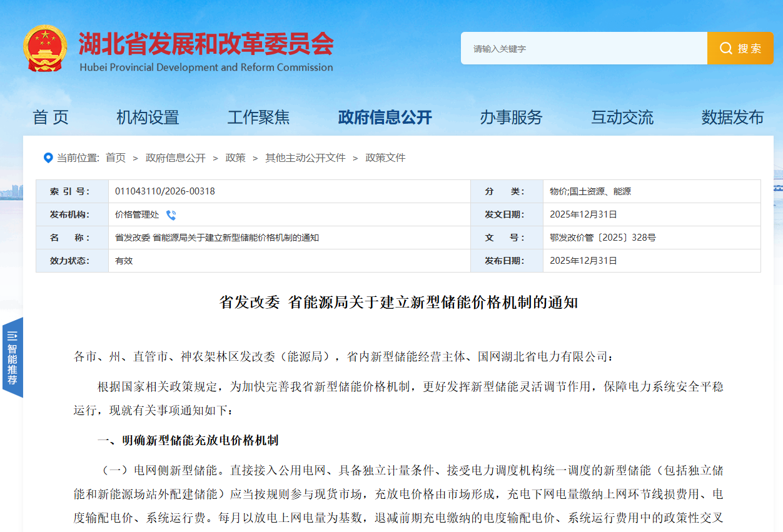Click 政府信息公开 breadcrumb link
The height and width of the screenshot is (532, 783).
tap(175, 158)
